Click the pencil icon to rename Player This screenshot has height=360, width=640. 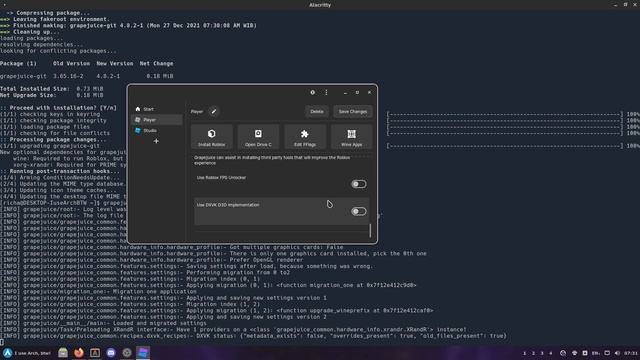pos(213,111)
